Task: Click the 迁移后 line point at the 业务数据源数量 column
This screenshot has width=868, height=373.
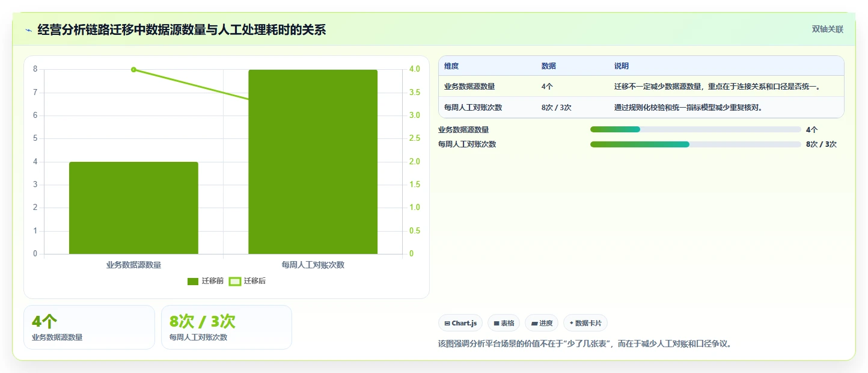Action: tap(133, 70)
